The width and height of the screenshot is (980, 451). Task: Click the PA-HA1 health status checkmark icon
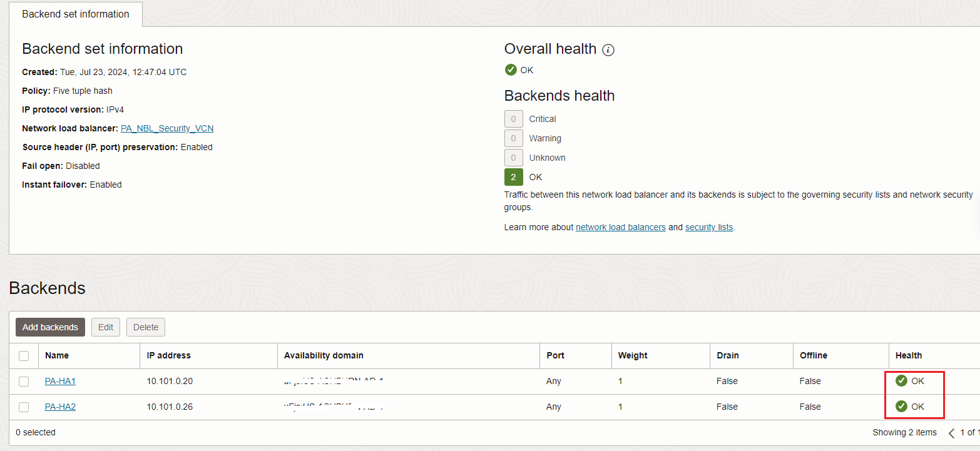point(901,381)
